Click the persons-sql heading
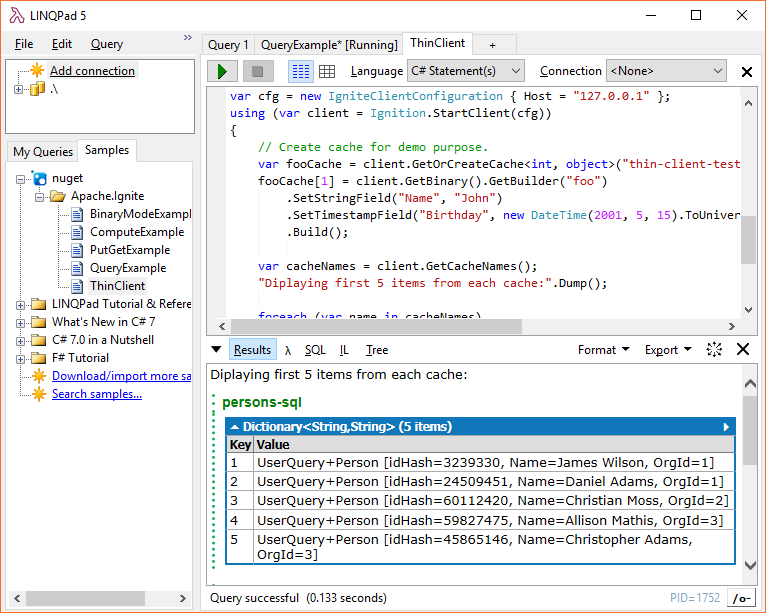 coord(262,402)
